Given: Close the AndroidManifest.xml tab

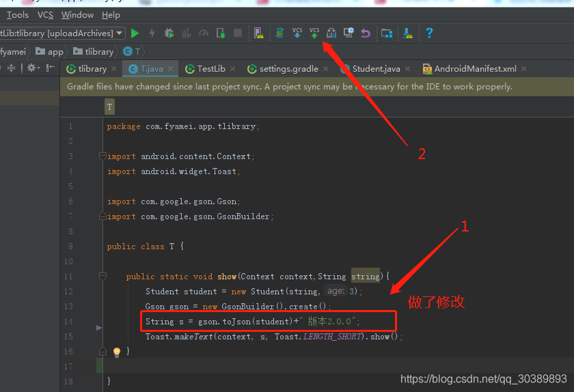Looking at the screenshot, I should (524, 69).
